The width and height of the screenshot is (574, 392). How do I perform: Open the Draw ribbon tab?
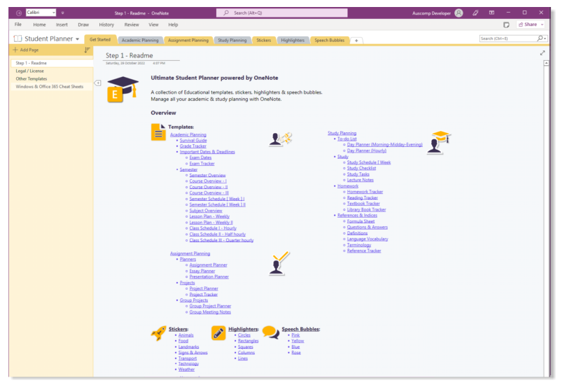[83, 24]
